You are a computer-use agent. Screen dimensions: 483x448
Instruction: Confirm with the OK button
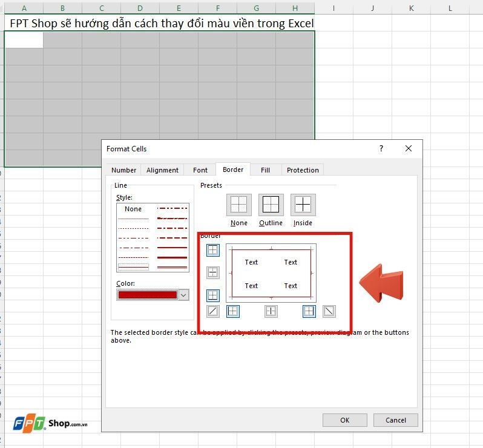344,420
